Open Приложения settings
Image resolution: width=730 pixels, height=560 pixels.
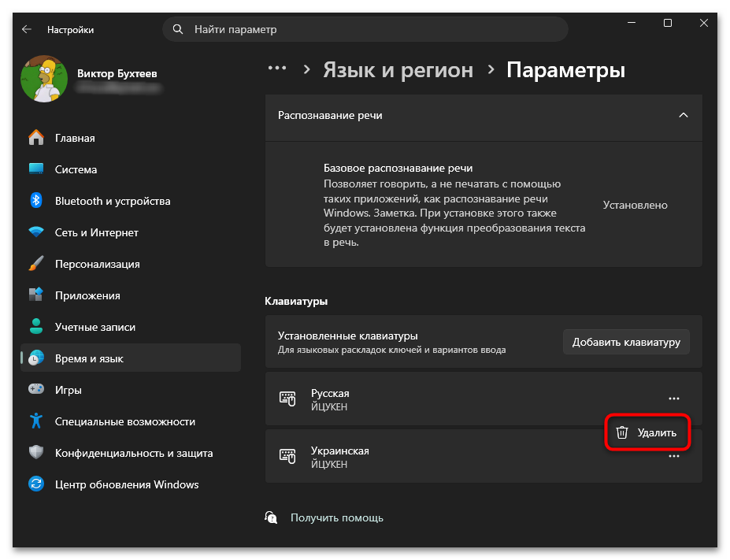pyautogui.click(x=131, y=295)
